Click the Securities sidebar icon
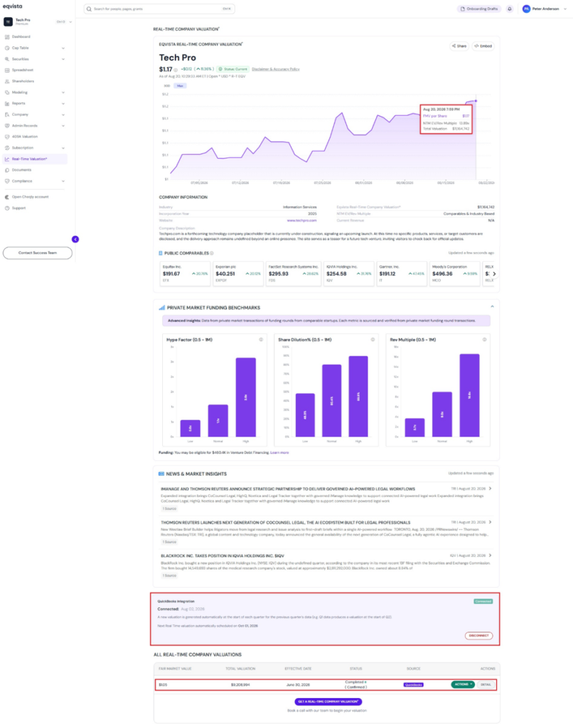This screenshot has height=728, width=573. (x=7, y=59)
